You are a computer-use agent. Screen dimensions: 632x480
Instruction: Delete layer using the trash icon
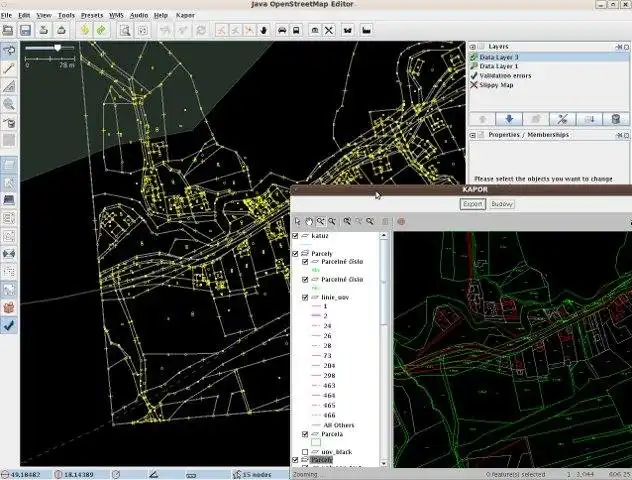coord(615,119)
